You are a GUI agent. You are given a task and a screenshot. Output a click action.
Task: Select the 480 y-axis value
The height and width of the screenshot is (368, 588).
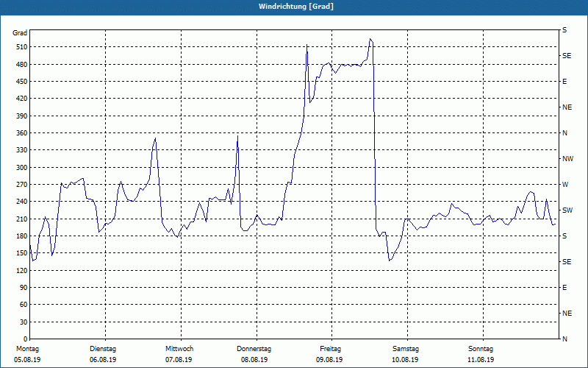click(22, 65)
